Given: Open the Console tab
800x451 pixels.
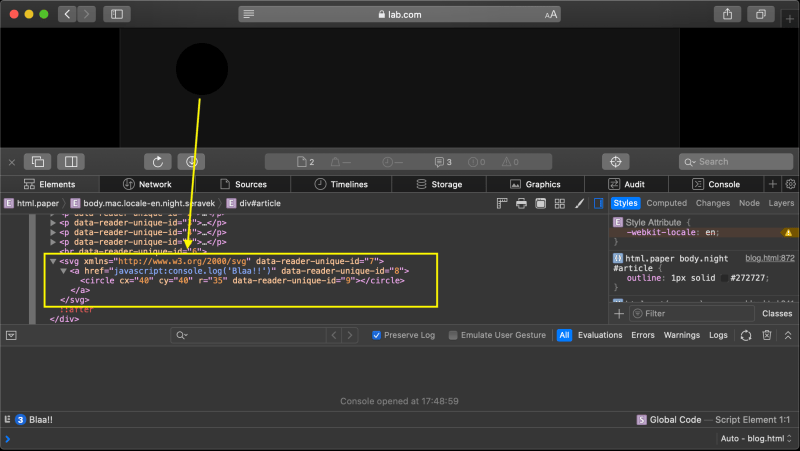Looking at the screenshot, I should click(716, 184).
